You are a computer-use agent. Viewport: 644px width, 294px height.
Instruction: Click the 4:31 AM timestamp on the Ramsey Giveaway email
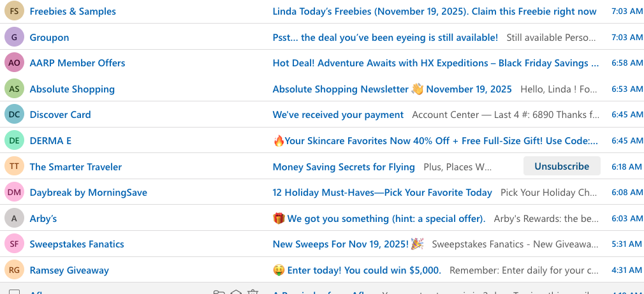[626, 270]
